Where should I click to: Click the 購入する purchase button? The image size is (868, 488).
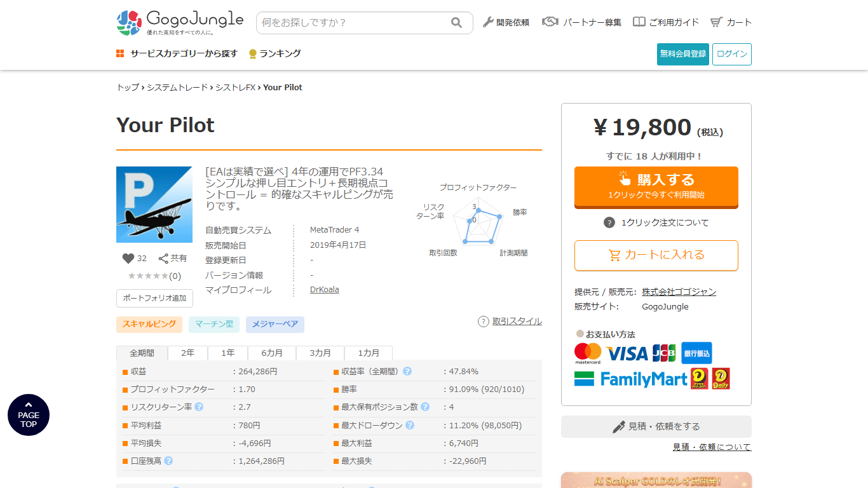click(656, 187)
